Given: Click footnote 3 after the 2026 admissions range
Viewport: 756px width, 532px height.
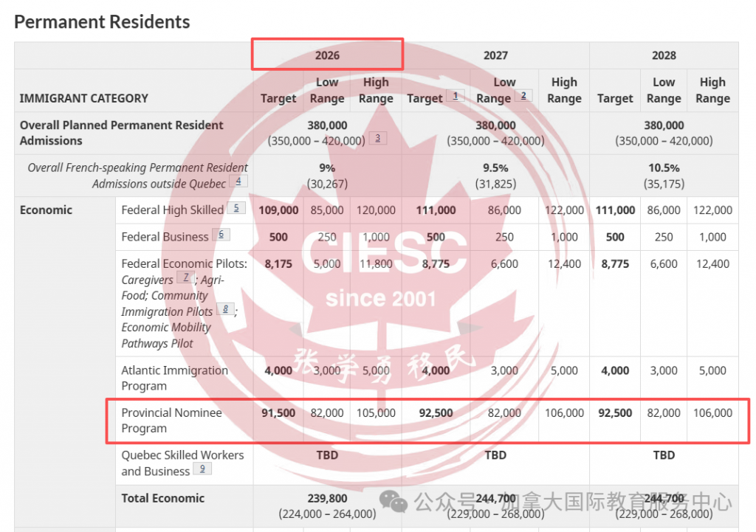Looking at the screenshot, I should tap(377, 138).
